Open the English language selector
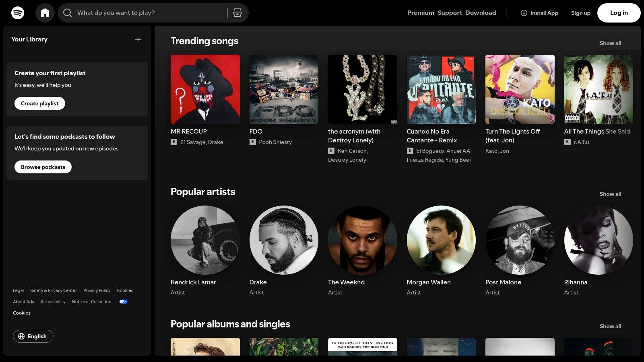Screen dimensions: 644x362 (33, 336)
